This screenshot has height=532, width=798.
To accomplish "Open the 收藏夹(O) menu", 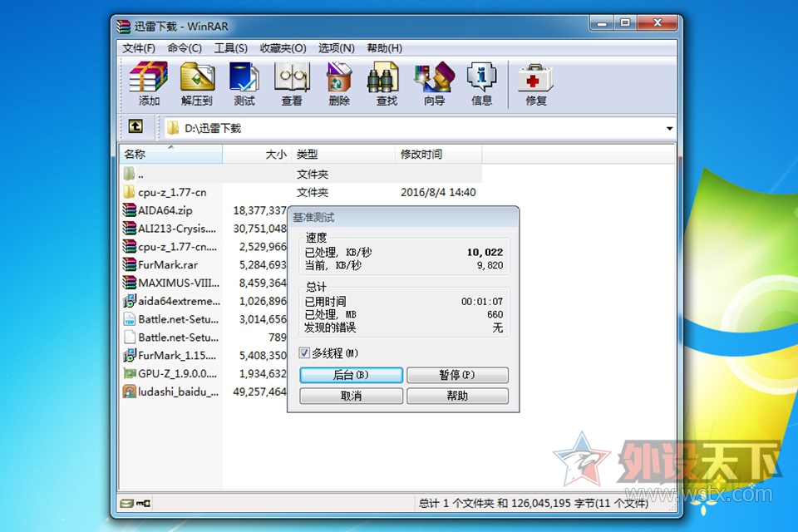I will tap(283, 48).
